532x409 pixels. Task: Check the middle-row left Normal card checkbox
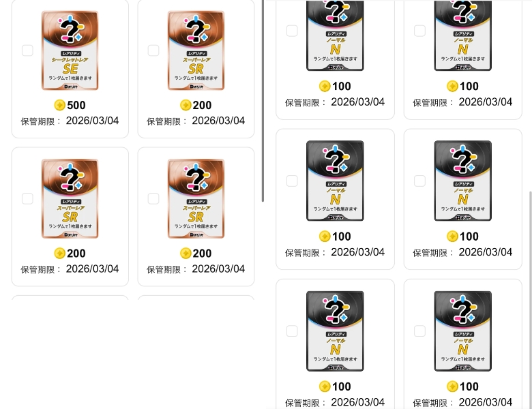pyautogui.click(x=292, y=181)
